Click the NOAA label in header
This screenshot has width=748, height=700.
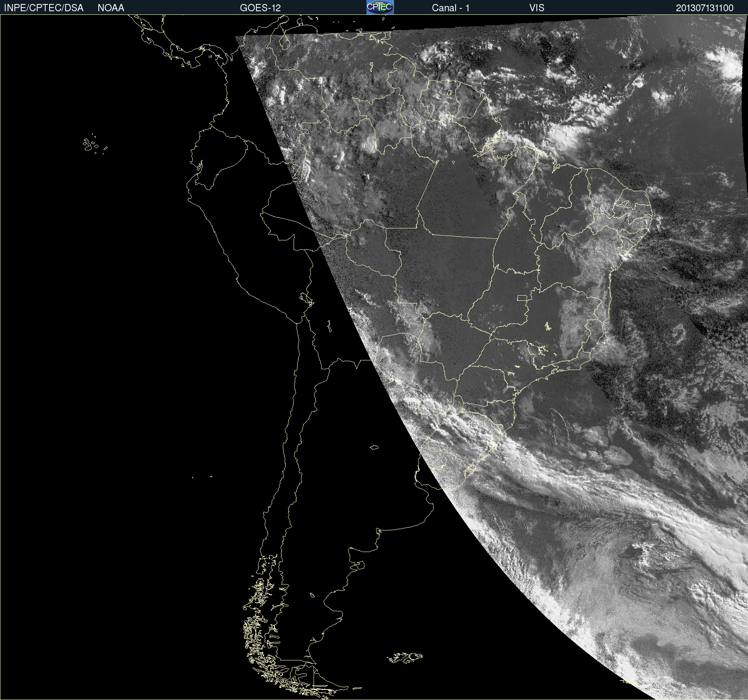click(111, 8)
